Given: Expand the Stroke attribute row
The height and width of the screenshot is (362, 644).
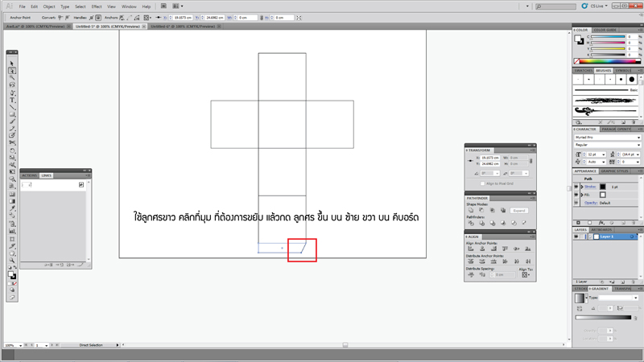Looking at the screenshot, I should click(582, 187).
